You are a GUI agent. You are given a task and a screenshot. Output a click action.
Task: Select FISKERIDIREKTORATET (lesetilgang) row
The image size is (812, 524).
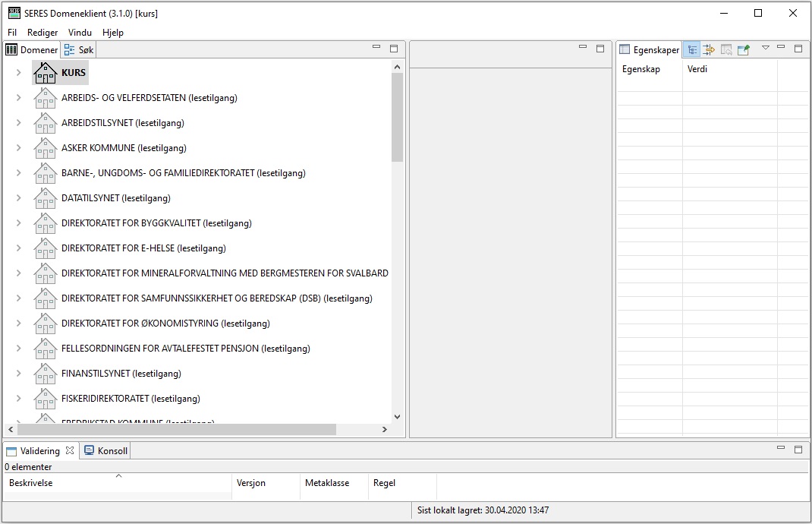click(131, 398)
